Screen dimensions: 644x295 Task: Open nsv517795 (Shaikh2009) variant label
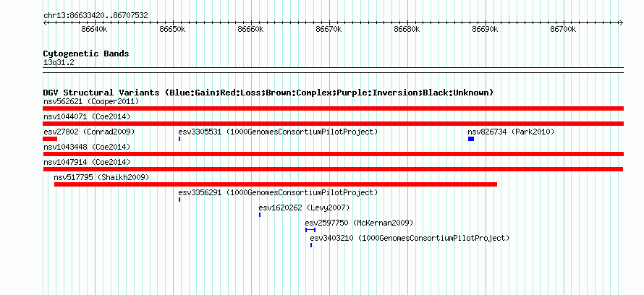[101, 177]
